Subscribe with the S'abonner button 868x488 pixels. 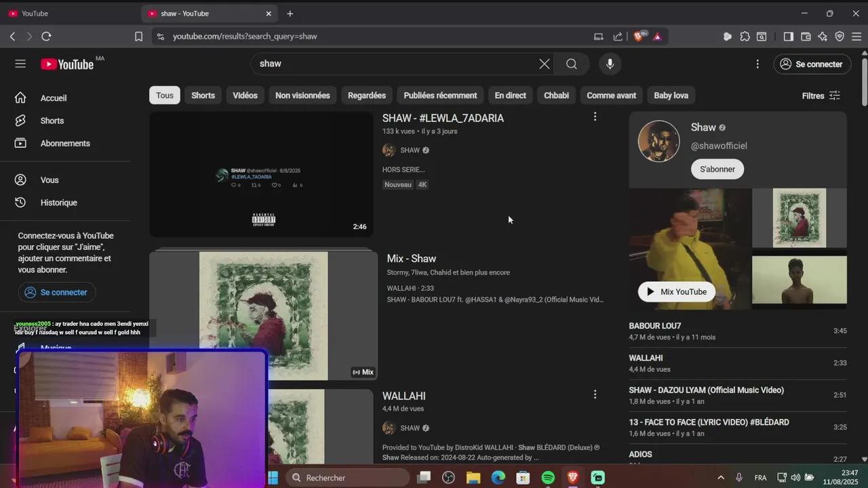[x=717, y=169]
